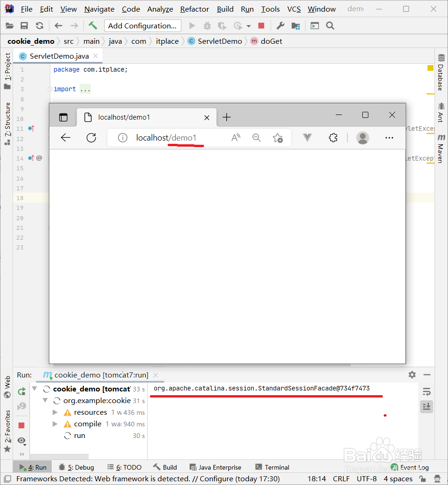This screenshot has height=485, width=448.
Task: Expand the folded import statement
Action: (50, 89)
